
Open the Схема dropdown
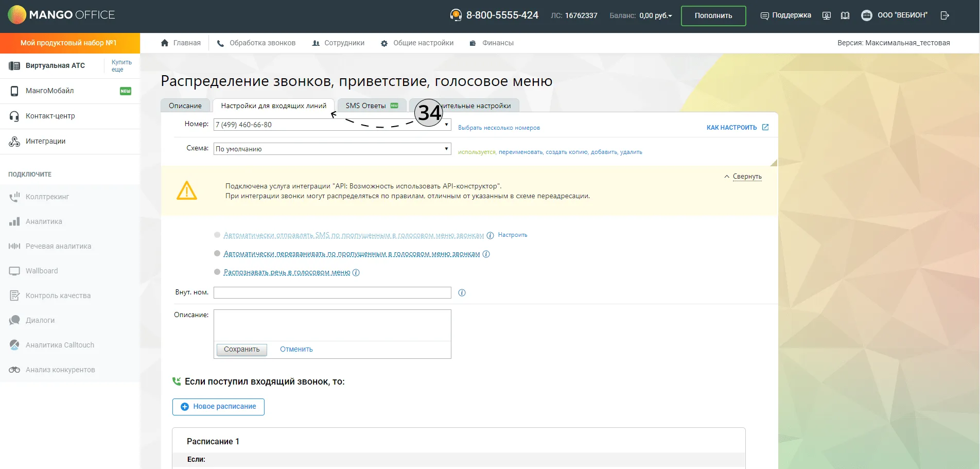(332, 149)
